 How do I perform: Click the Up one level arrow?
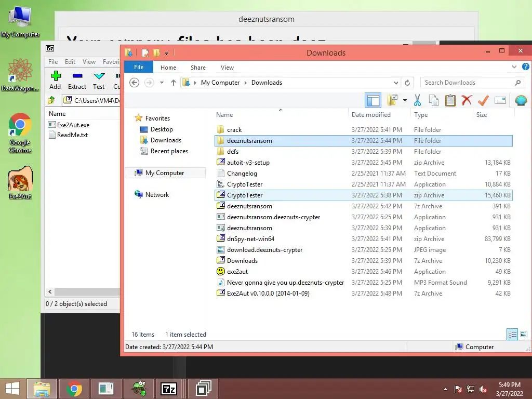pyautogui.click(x=174, y=83)
